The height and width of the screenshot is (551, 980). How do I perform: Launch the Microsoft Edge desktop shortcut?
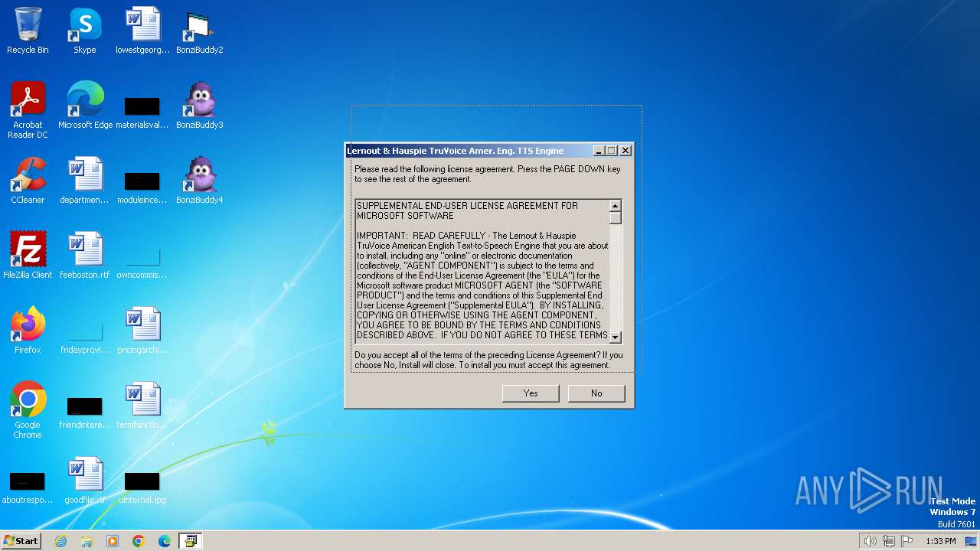[x=85, y=106]
